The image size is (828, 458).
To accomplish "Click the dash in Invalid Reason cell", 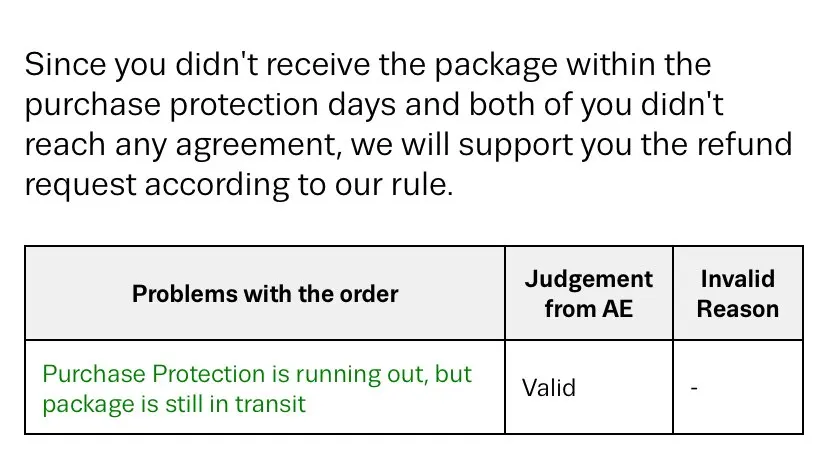I will (x=694, y=389).
